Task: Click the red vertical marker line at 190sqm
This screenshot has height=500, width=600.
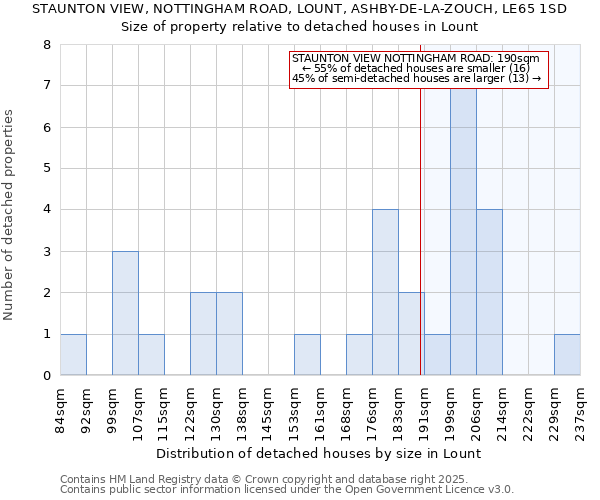Action: [421, 250]
